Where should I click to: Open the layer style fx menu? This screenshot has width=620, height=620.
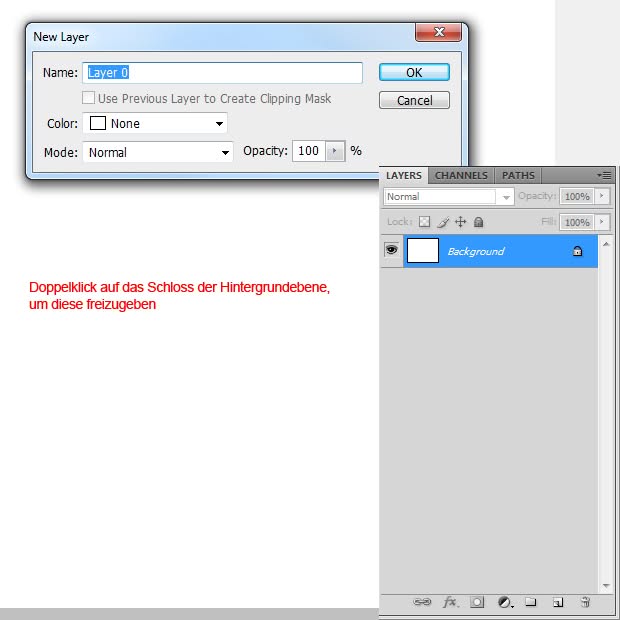pos(450,602)
